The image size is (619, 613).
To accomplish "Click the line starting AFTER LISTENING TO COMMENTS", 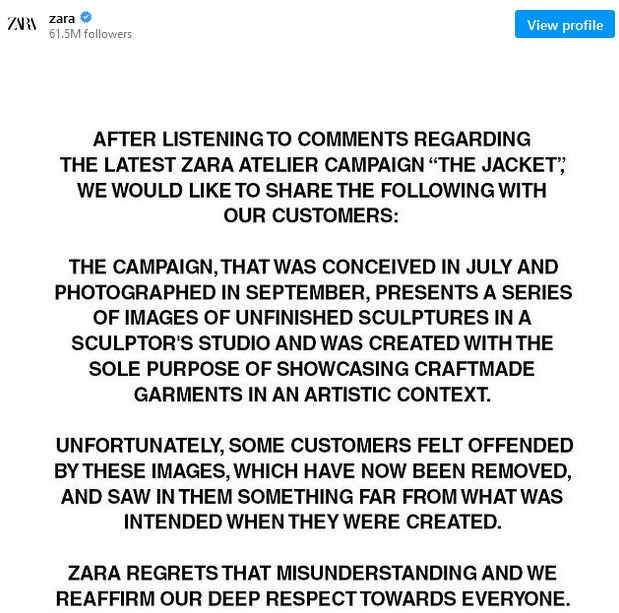I will (x=312, y=139).
